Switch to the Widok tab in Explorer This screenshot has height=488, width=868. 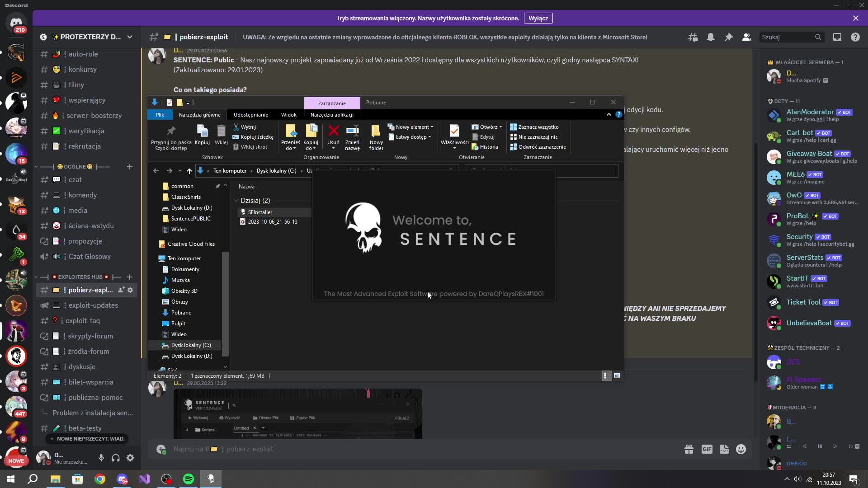pyautogui.click(x=288, y=114)
